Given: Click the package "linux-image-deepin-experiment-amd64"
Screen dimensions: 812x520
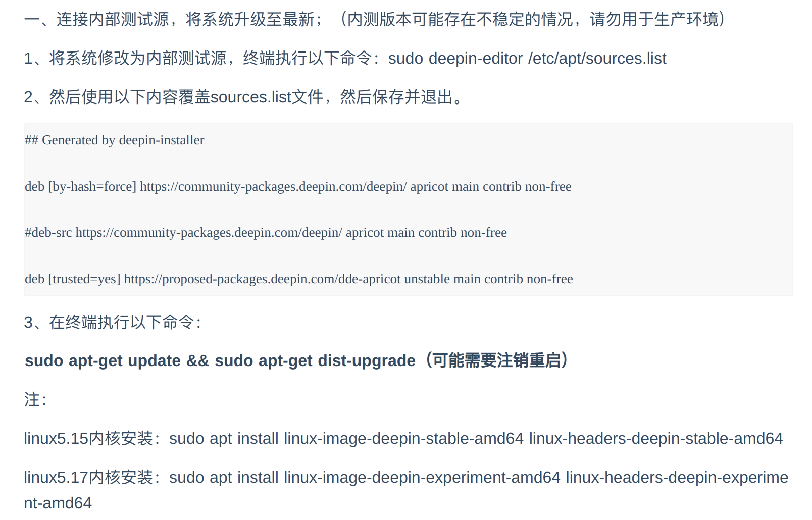Looking at the screenshot, I should [422, 477].
